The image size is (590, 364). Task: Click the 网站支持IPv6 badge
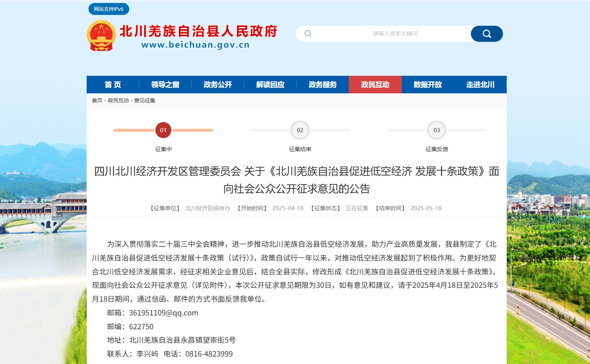pyautogui.click(x=109, y=9)
